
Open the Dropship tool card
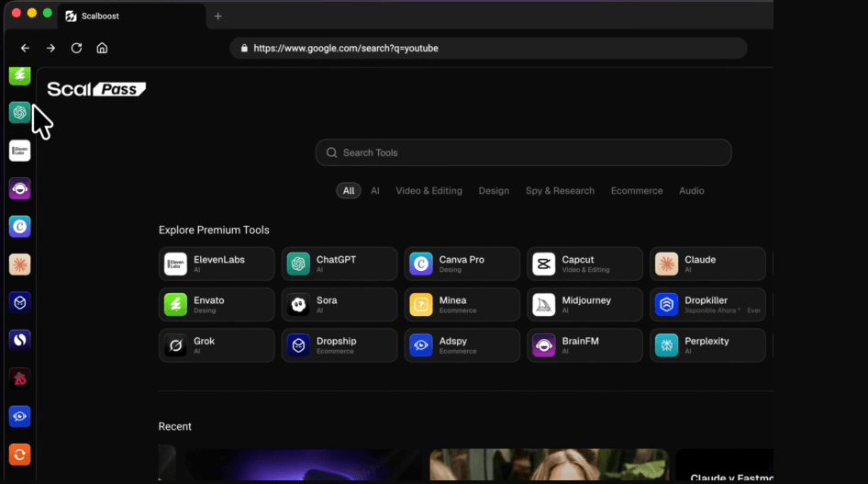[x=339, y=345]
